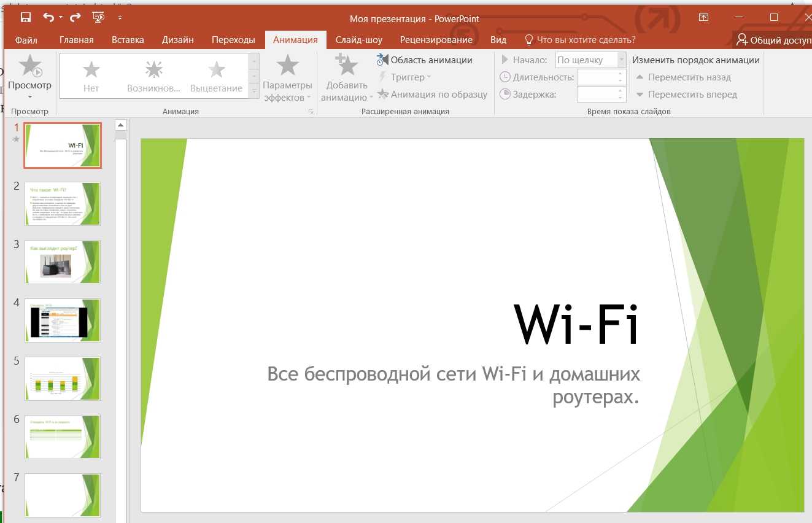
Task: Switch to the Дизайн tab
Action: tap(178, 40)
